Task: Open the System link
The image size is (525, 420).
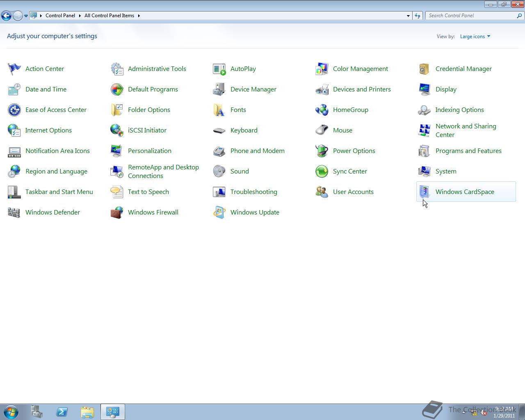Action: point(446,171)
